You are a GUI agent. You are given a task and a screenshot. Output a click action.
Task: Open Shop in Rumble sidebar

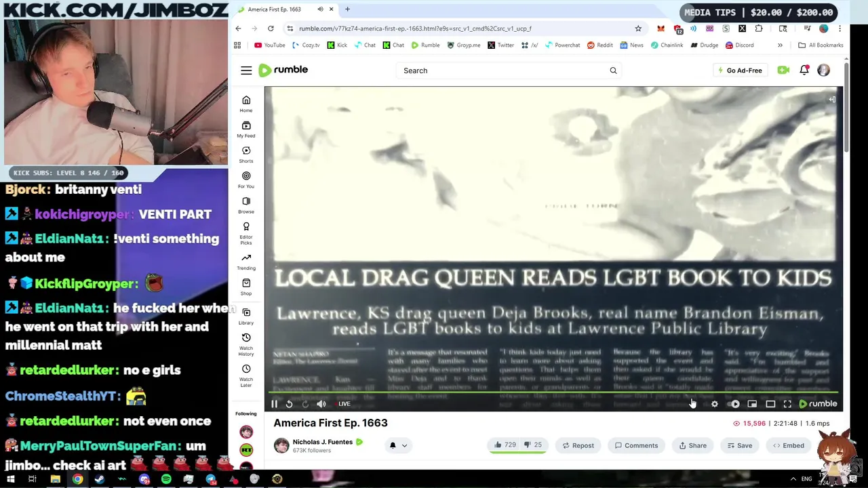click(246, 287)
